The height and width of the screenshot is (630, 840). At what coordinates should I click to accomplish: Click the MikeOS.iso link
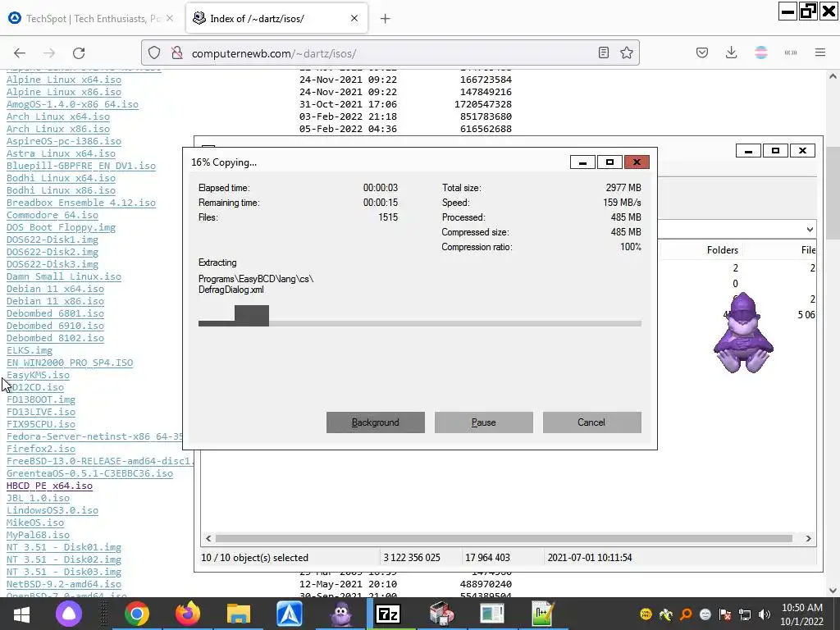34,523
